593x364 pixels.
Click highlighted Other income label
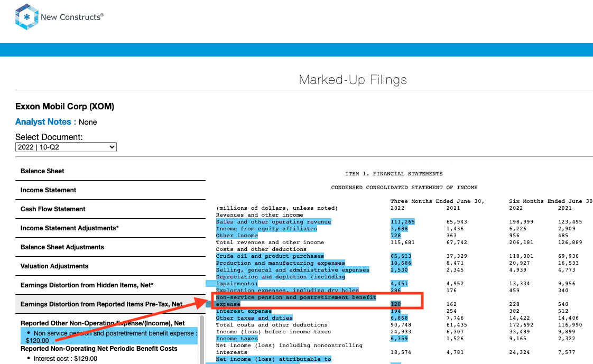pyautogui.click(x=237, y=236)
